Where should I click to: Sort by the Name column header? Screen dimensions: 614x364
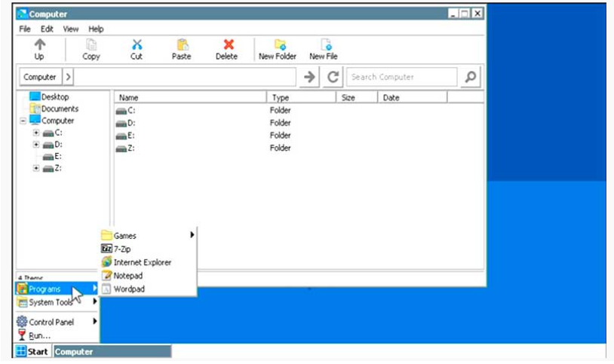(189, 98)
